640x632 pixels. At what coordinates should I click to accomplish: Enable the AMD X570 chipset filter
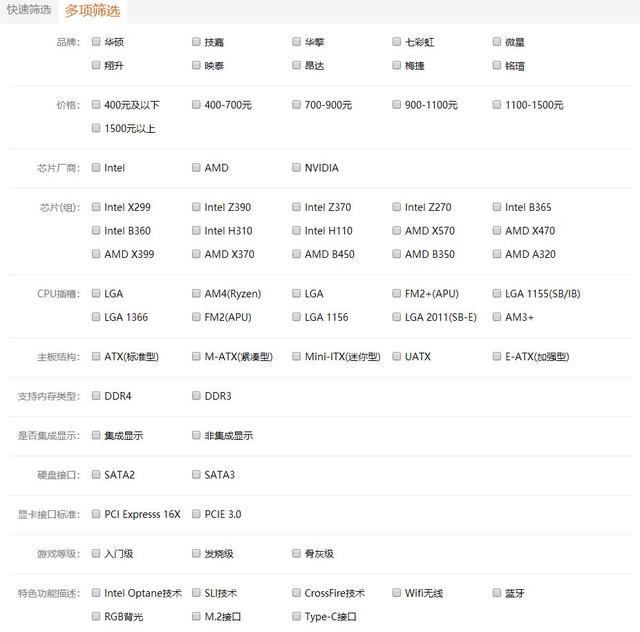click(x=396, y=231)
